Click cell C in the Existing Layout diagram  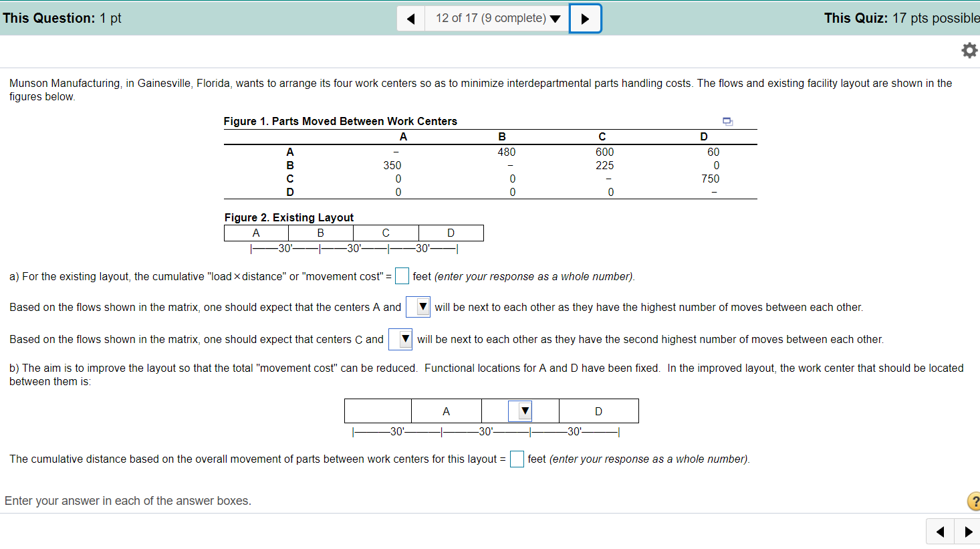pos(386,233)
